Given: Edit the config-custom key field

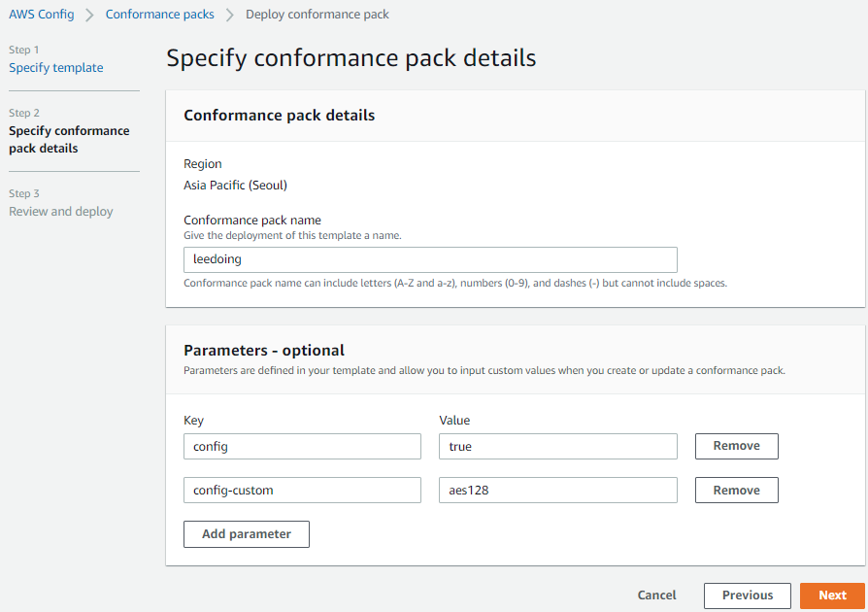Looking at the screenshot, I should pos(302,491).
